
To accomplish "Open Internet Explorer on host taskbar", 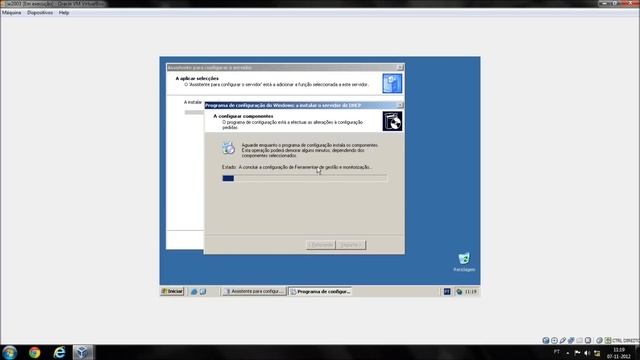I will [x=60, y=352].
